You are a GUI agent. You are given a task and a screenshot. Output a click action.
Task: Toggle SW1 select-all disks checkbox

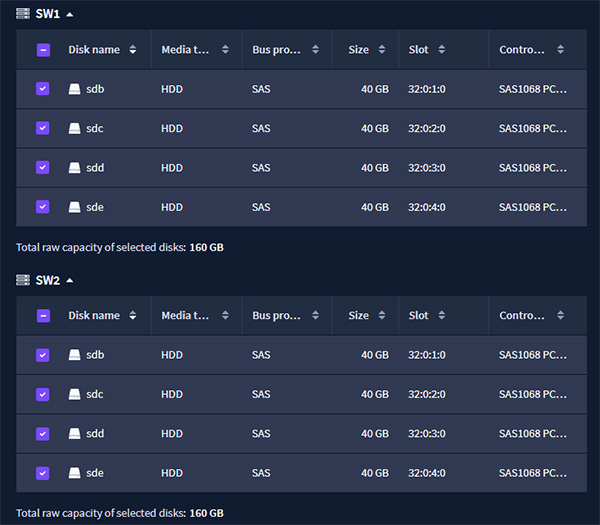click(43, 50)
